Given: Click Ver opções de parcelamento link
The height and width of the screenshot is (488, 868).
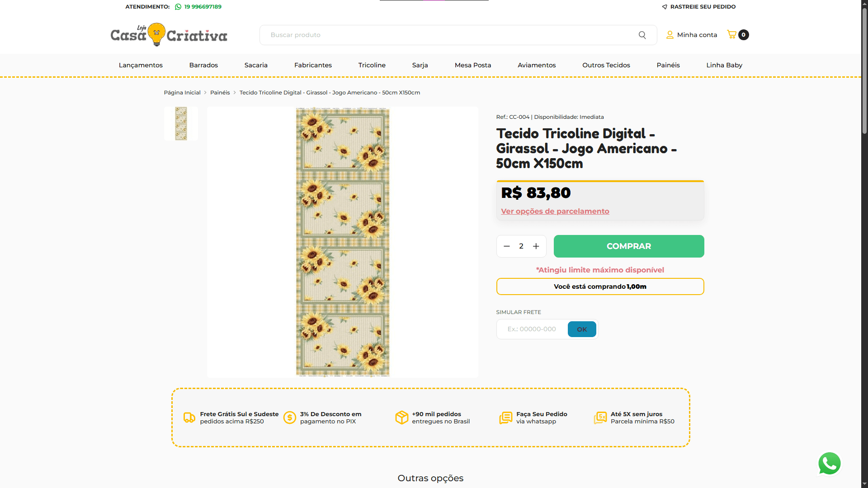Looking at the screenshot, I should [555, 211].
